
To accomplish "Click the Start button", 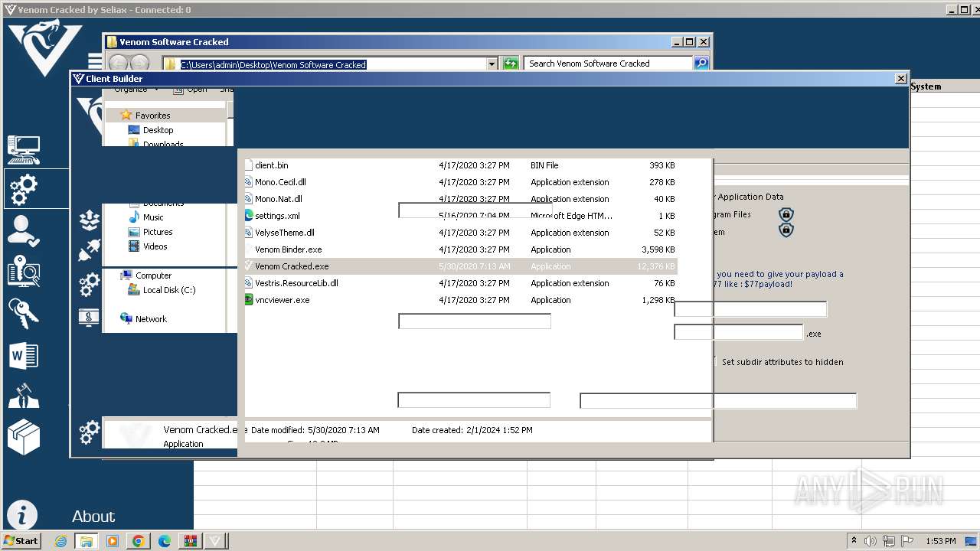I will click(x=21, y=541).
